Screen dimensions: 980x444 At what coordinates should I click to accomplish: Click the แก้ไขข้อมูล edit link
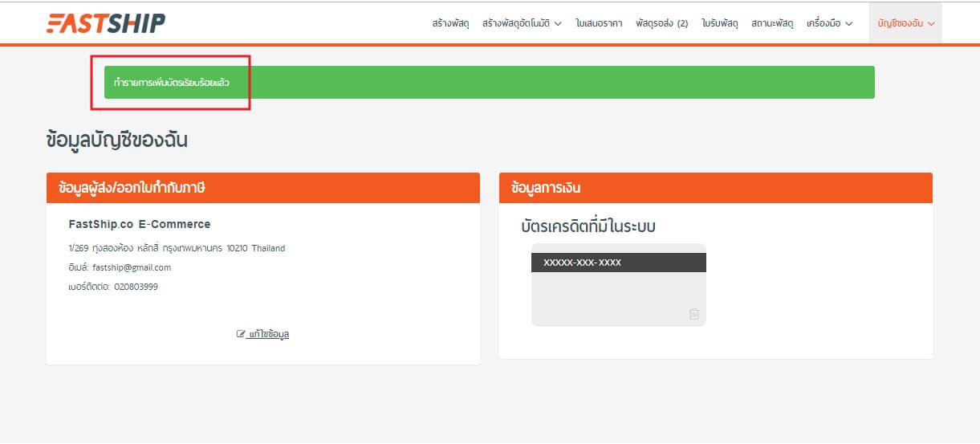tap(262, 334)
